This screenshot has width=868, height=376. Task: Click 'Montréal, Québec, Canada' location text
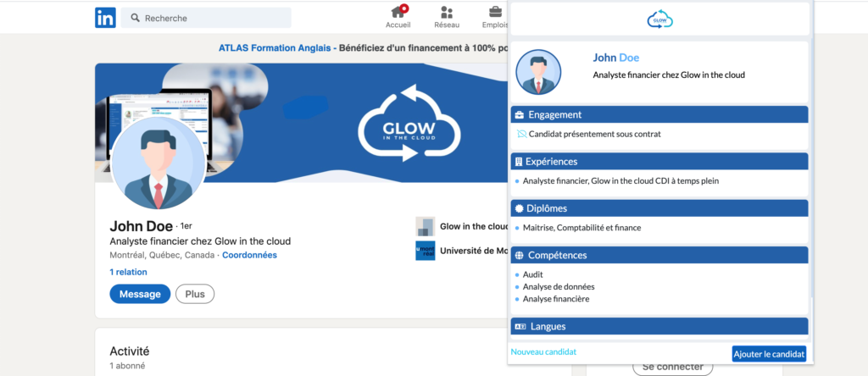[x=163, y=255]
